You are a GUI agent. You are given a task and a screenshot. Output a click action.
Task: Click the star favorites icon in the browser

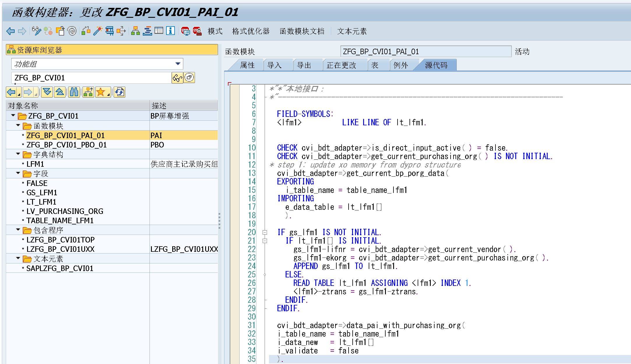[x=101, y=92]
